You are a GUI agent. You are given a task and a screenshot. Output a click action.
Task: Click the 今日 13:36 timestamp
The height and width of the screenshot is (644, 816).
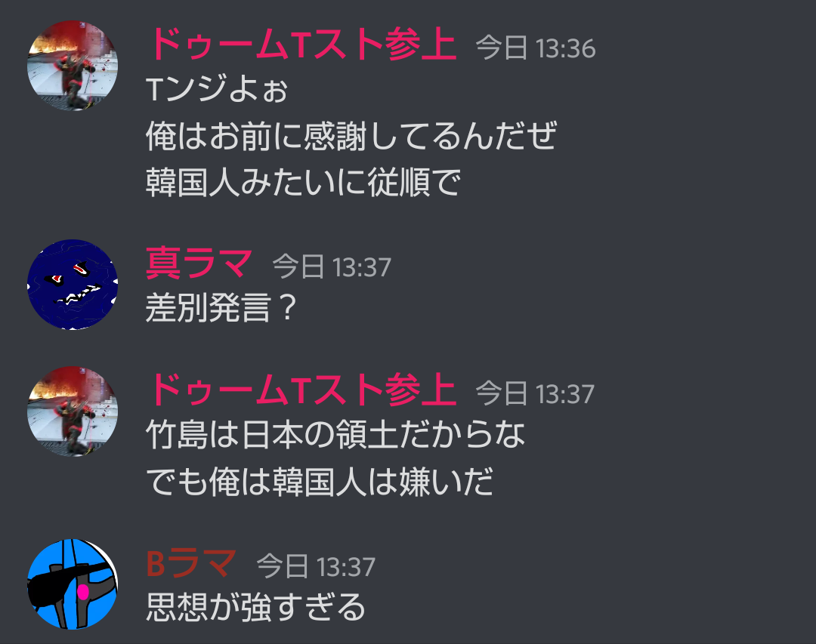point(536,48)
